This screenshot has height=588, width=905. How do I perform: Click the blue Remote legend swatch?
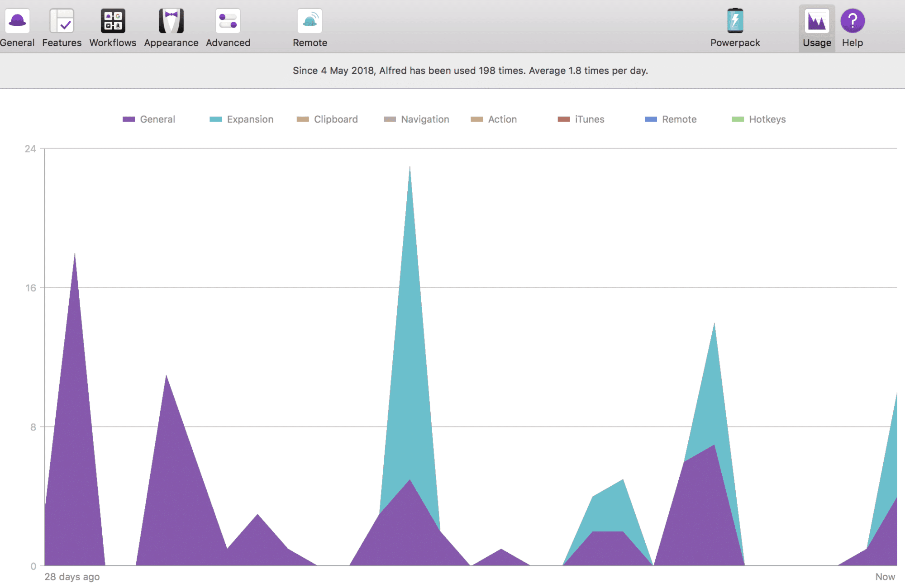[x=651, y=119]
